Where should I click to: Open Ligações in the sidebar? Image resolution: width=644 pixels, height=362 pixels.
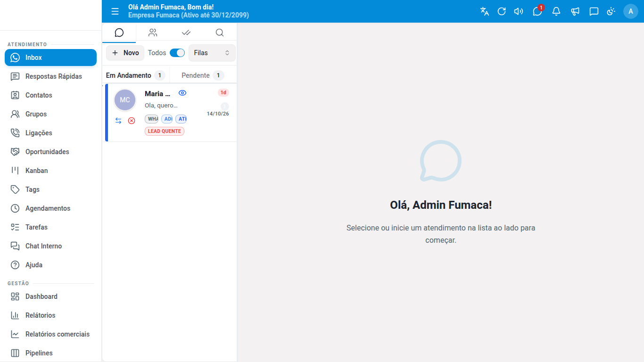[x=51, y=133]
